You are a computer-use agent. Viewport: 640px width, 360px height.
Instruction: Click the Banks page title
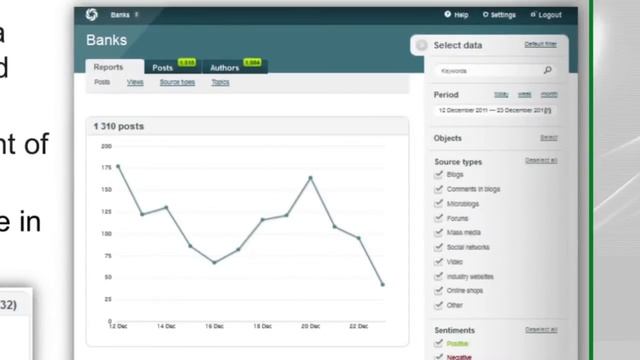107,40
